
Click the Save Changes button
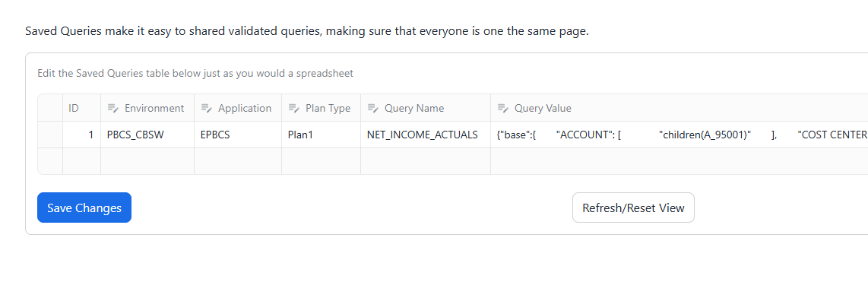(84, 208)
